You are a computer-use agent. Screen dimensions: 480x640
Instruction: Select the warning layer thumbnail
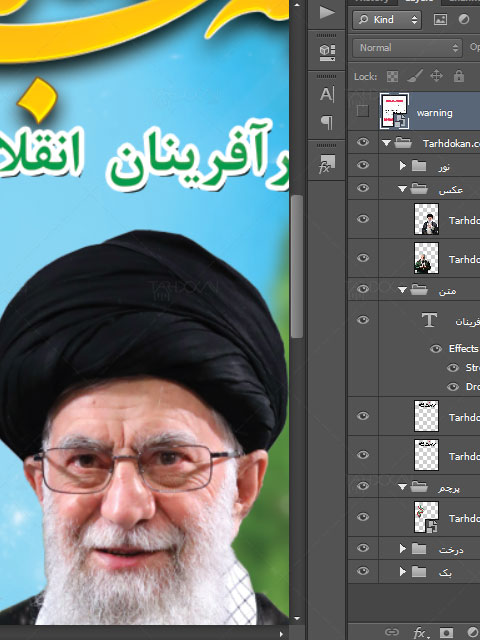tap(394, 111)
